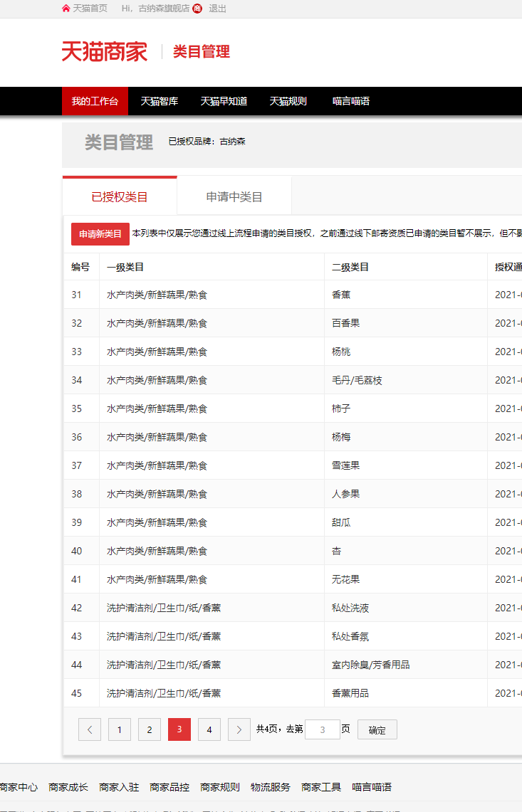522x812 pixels.
Task: Click the Tmall home icon
Action: pyautogui.click(x=66, y=9)
